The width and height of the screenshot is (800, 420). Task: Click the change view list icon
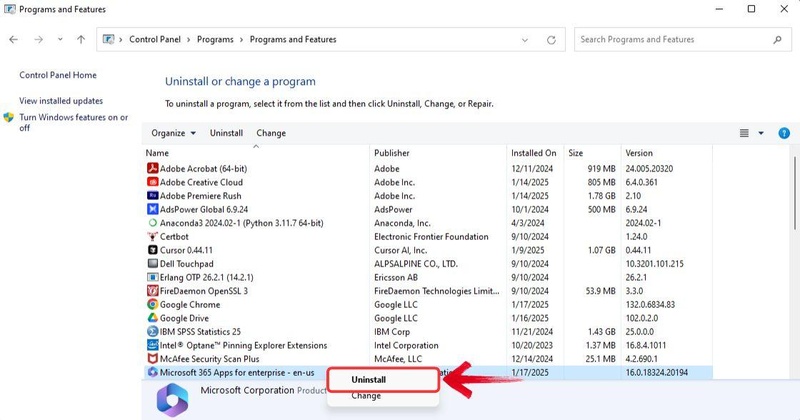(744, 133)
